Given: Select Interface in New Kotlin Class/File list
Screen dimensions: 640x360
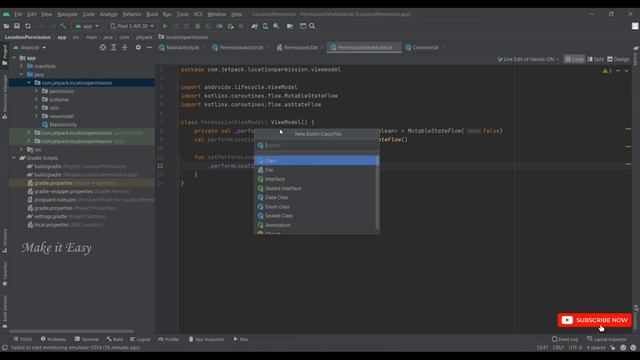Looking at the screenshot, I should tap(316, 179).
